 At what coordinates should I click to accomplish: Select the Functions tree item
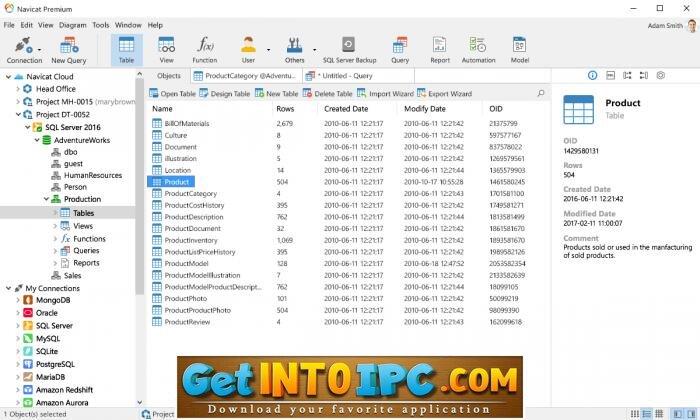89,239
